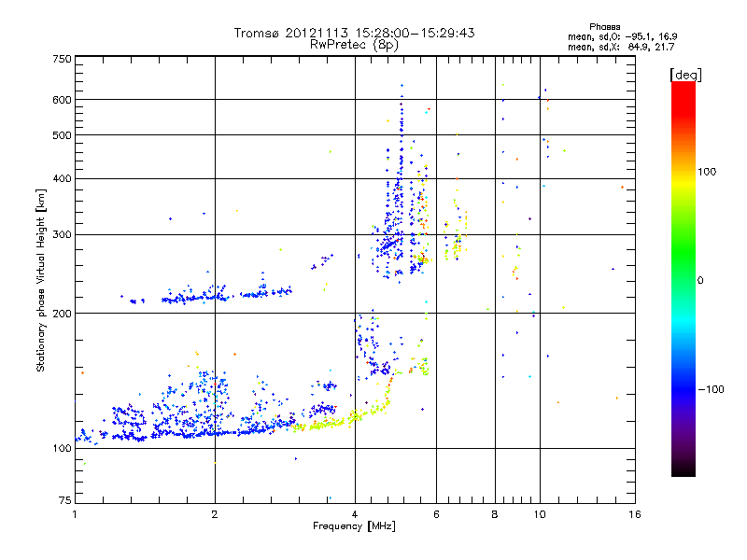The height and width of the screenshot is (560, 747).
Task: Click the x-axis tick label '10'
Action: coord(540,514)
